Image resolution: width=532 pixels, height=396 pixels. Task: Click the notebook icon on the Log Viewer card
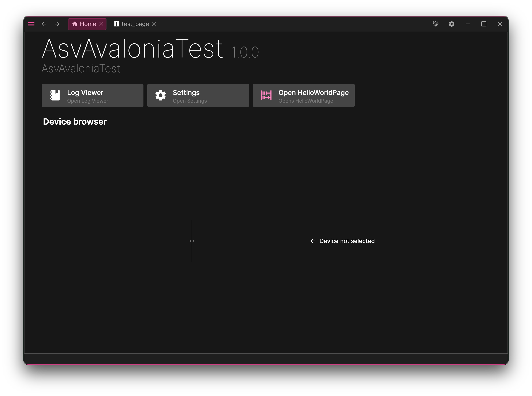(55, 95)
